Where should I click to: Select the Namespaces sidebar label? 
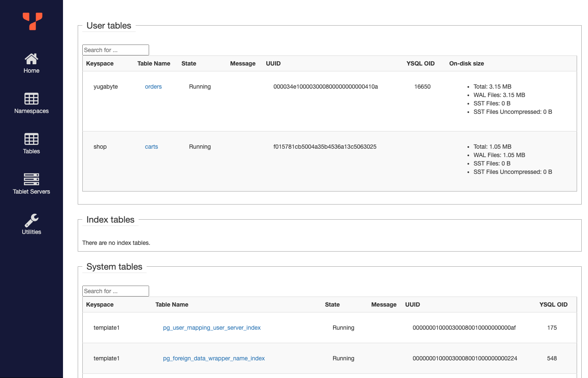click(x=31, y=111)
